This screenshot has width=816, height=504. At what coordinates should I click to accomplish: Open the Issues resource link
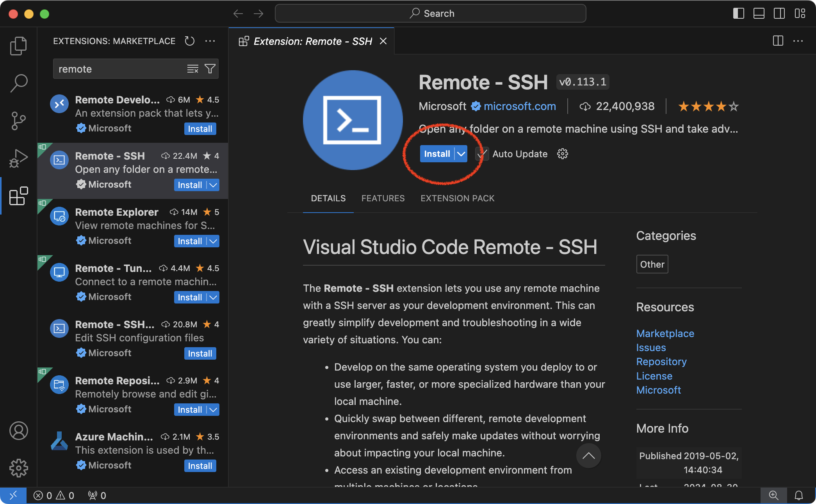(x=651, y=348)
